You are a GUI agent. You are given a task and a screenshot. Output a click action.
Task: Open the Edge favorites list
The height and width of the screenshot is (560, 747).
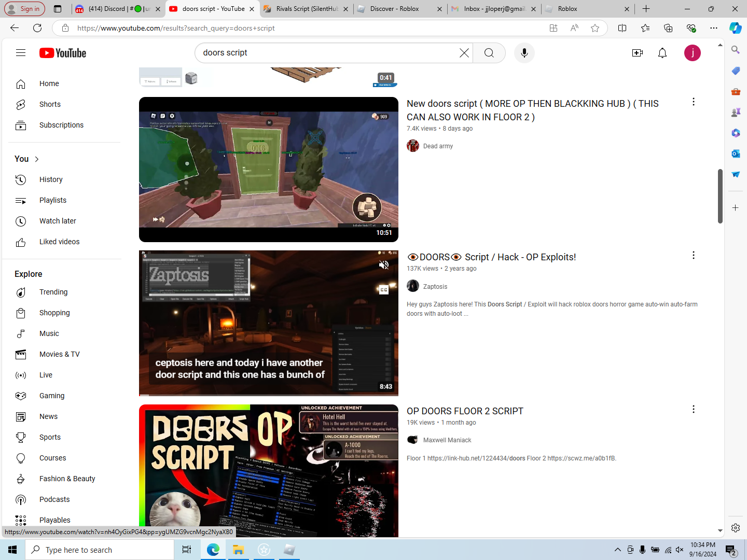click(645, 28)
